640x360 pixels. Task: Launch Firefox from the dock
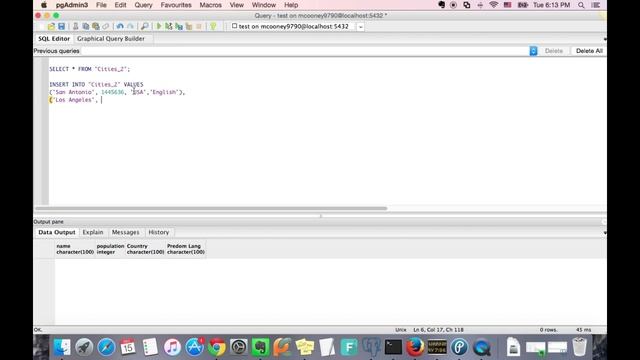(x=415, y=347)
